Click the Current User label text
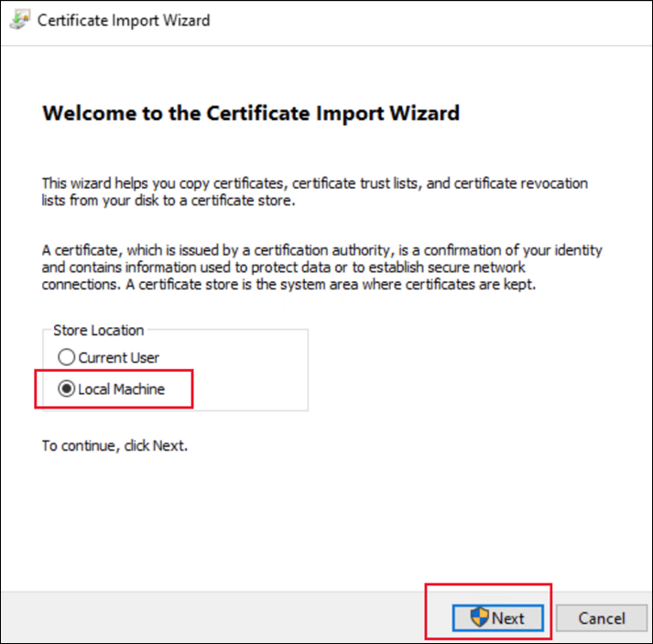653x644 pixels. [x=119, y=358]
